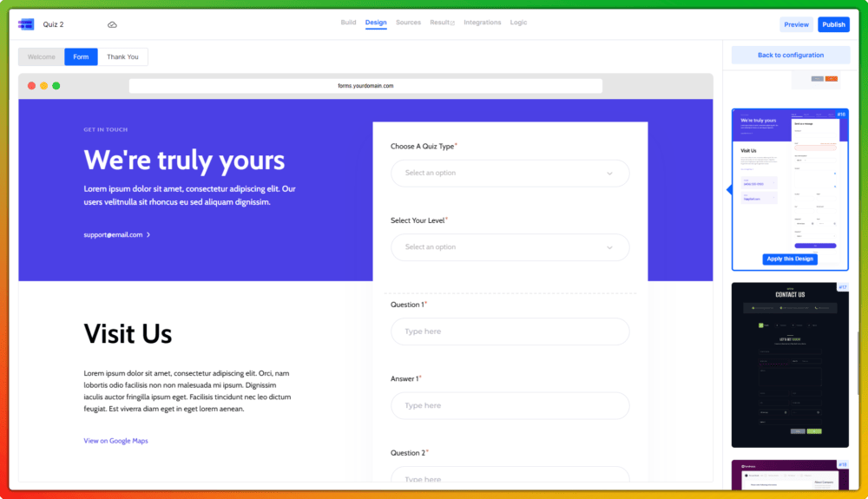Open the Logic tab

[x=518, y=23]
